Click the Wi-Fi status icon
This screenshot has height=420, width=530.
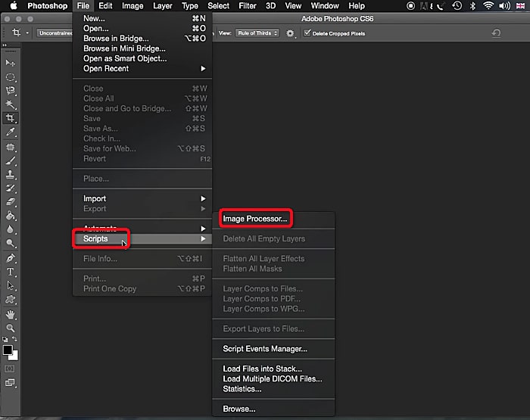488,6
